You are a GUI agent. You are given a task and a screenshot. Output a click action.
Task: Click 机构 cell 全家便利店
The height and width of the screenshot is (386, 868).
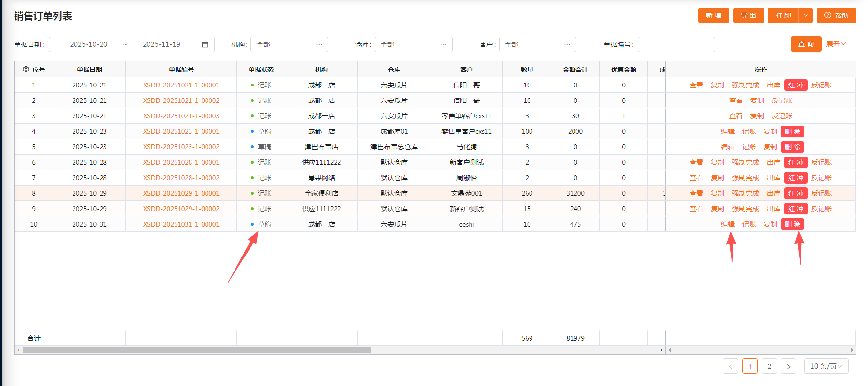click(x=322, y=193)
